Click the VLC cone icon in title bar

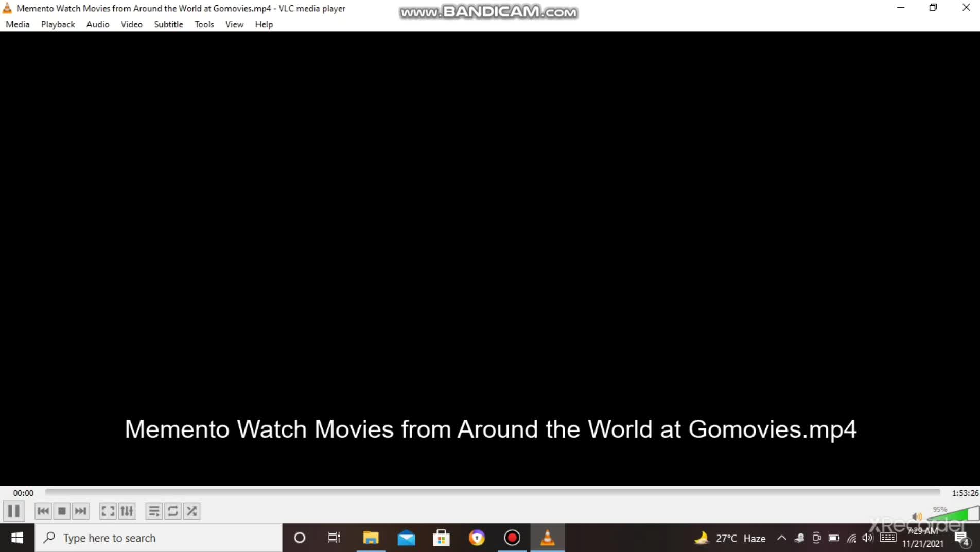pos(7,8)
